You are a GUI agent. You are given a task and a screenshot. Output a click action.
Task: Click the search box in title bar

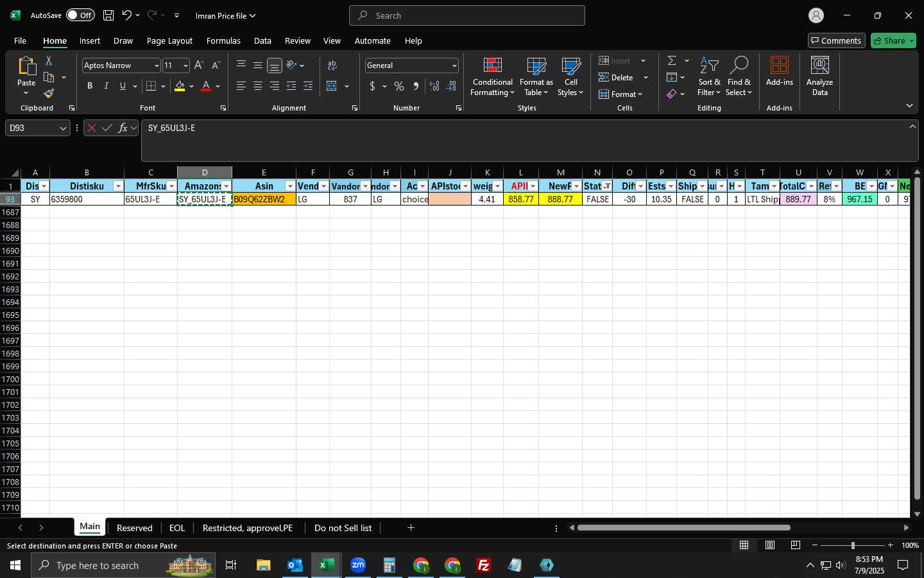[467, 15]
